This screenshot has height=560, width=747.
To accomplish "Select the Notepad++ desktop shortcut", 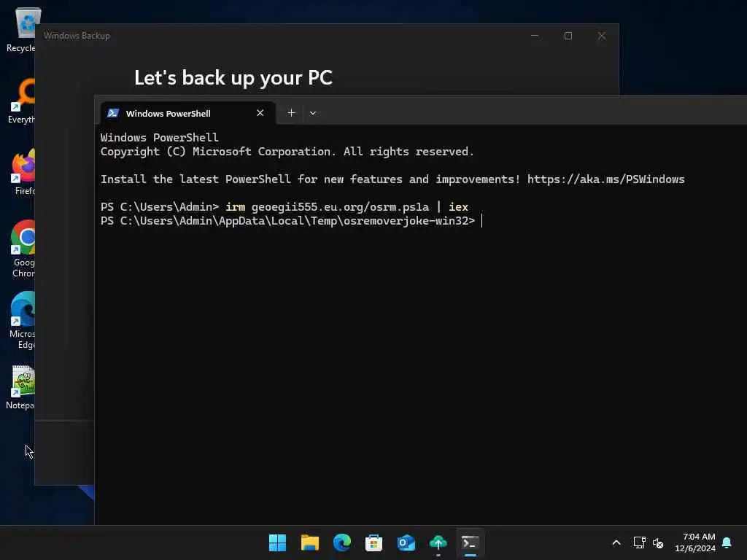I will (x=20, y=388).
